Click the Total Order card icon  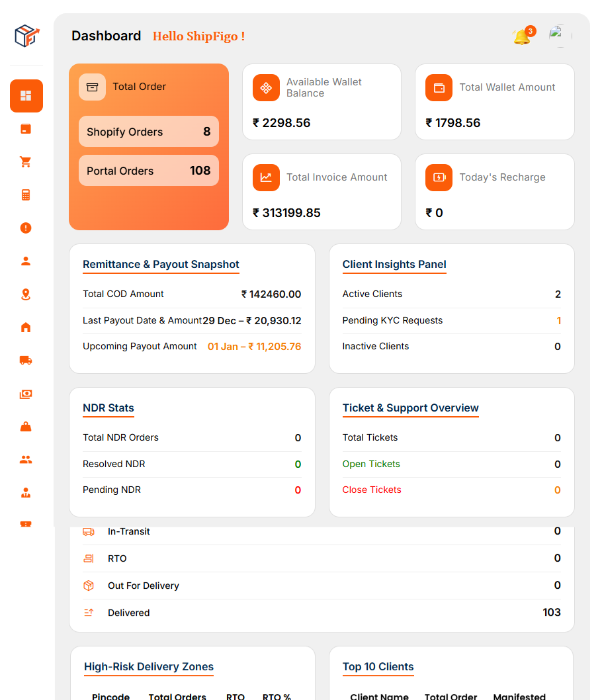[x=92, y=87]
